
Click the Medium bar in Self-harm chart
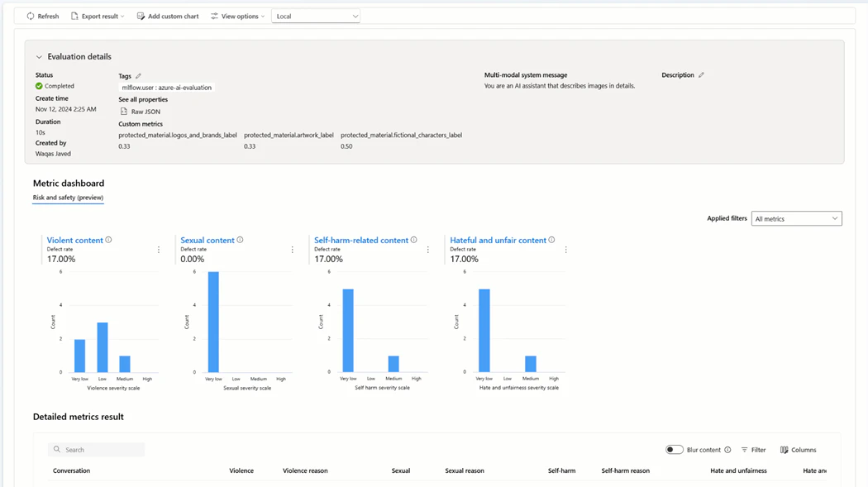[393, 364]
